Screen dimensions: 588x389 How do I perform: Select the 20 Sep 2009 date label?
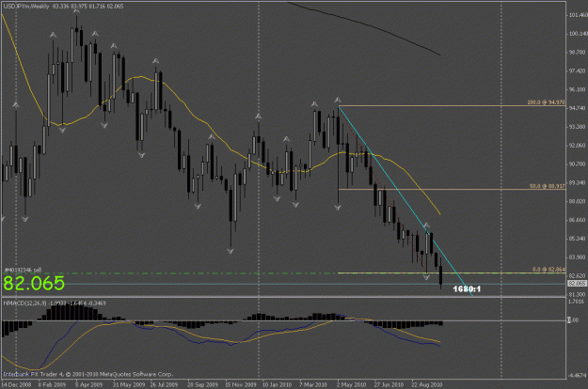point(202,384)
